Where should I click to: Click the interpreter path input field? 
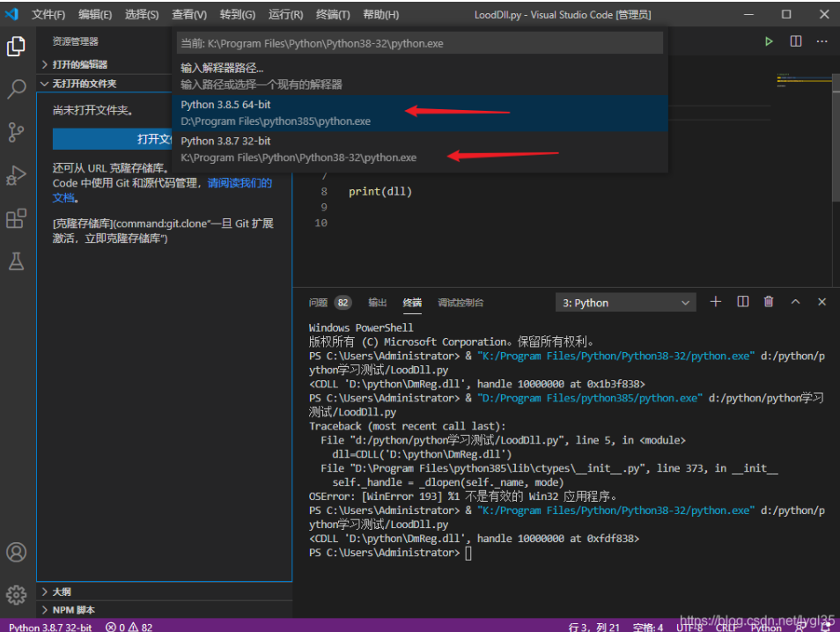click(x=420, y=43)
